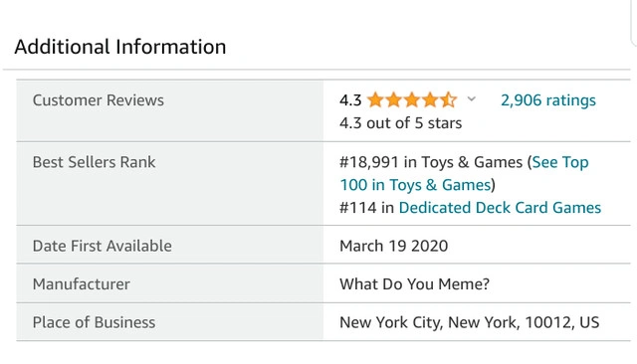The width and height of the screenshot is (637, 364).
Task: Open Dedicated Deck Card Games category
Action: (500, 208)
